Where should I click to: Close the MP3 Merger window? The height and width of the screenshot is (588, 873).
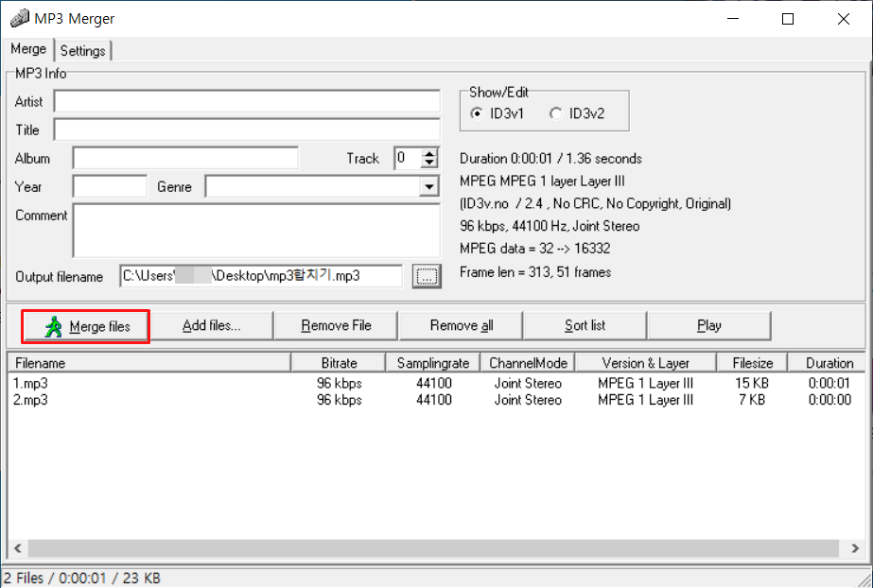[x=843, y=19]
